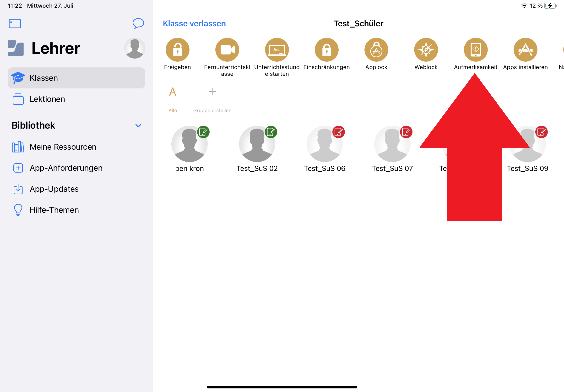Select student Test_SuS 02
Viewport: 564px width, 392px height.
point(257,149)
